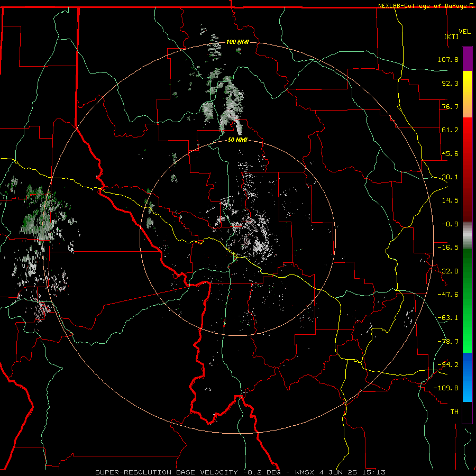Select the 45.6 velocity scale value

(x=450, y=153)
